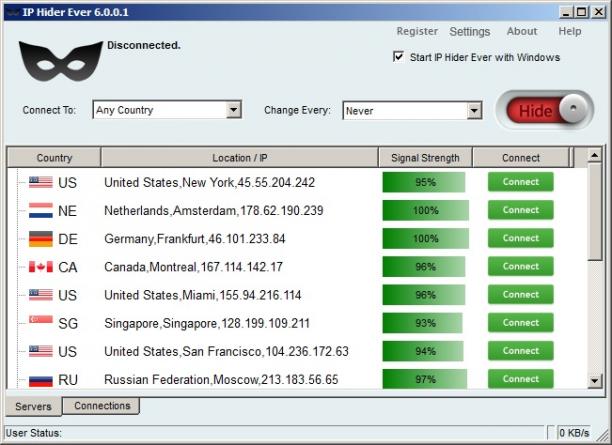Select the US flag in San Francisco row
This screenshot has height=445, width=612.
tap(41, 351)
